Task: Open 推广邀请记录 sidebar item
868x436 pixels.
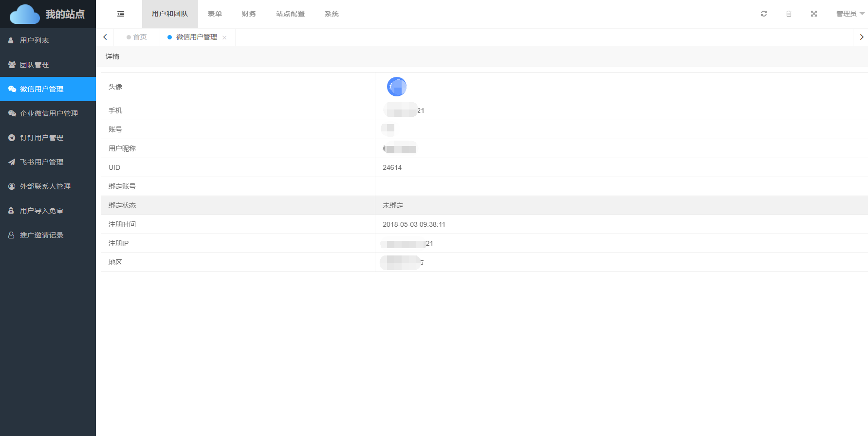Action: (41, 235)
